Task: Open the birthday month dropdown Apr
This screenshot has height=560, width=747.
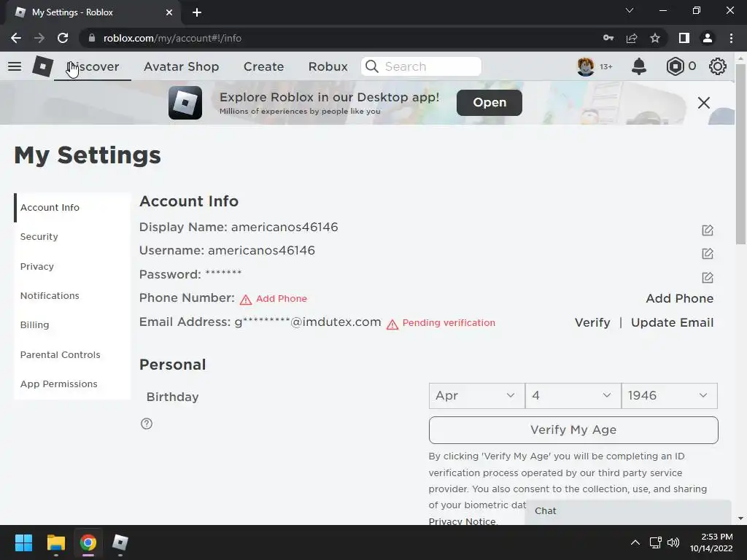Action: [x=476, y=396]
